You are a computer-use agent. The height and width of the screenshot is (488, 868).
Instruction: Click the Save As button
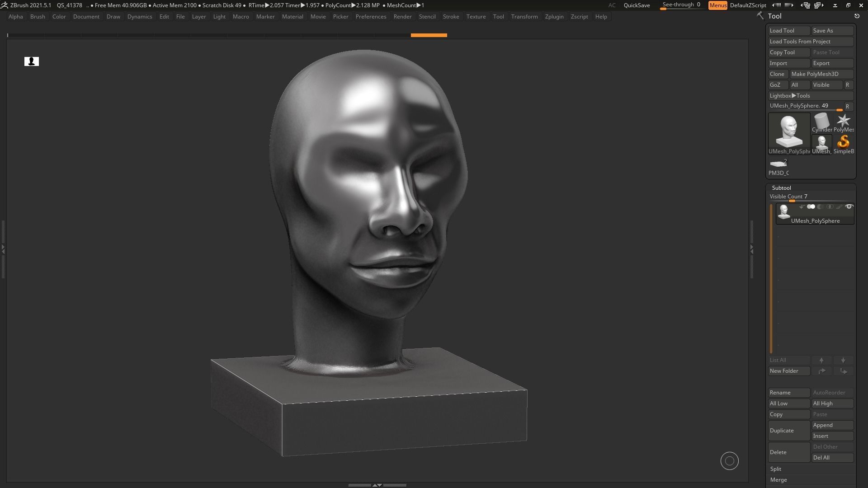pyautogui.click(x=832, y=31)
